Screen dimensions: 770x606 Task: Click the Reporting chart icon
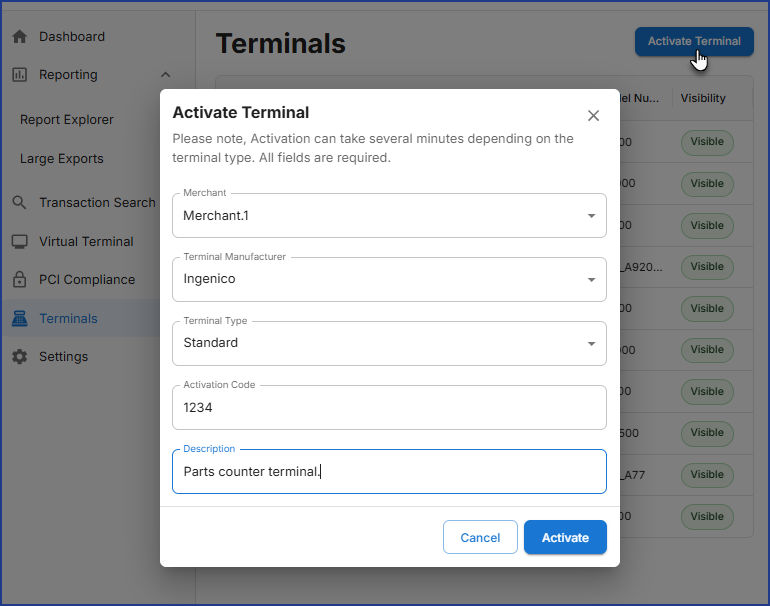pos(19,75)
